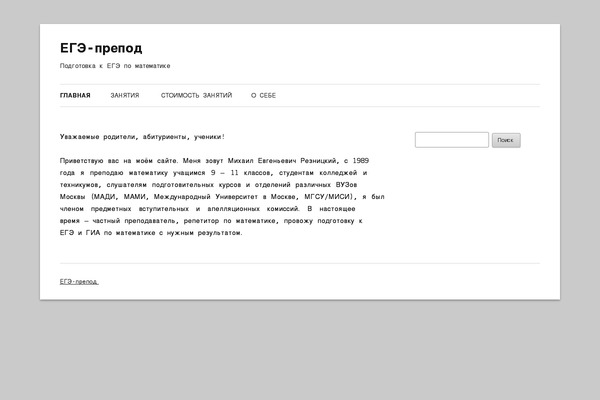This screenshot has width=600, height=400.
Task: Click the text line starting 'Приветствую вас на моём сайте'
Action: [214, 160]
